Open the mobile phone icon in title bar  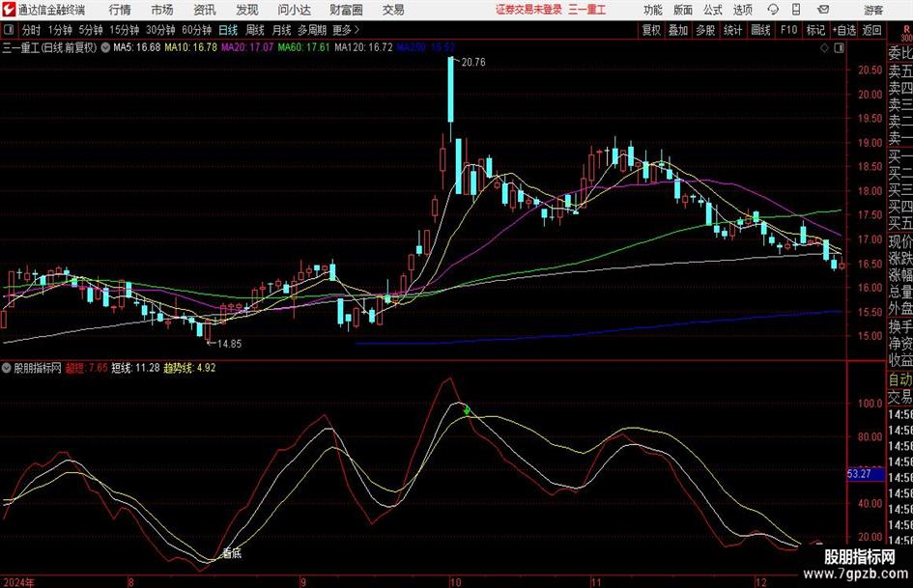click(x=796, y=10)
